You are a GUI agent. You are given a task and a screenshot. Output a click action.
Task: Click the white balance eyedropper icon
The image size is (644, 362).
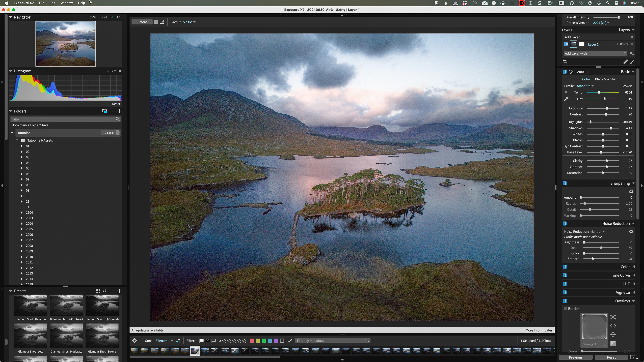coord(566,99)
